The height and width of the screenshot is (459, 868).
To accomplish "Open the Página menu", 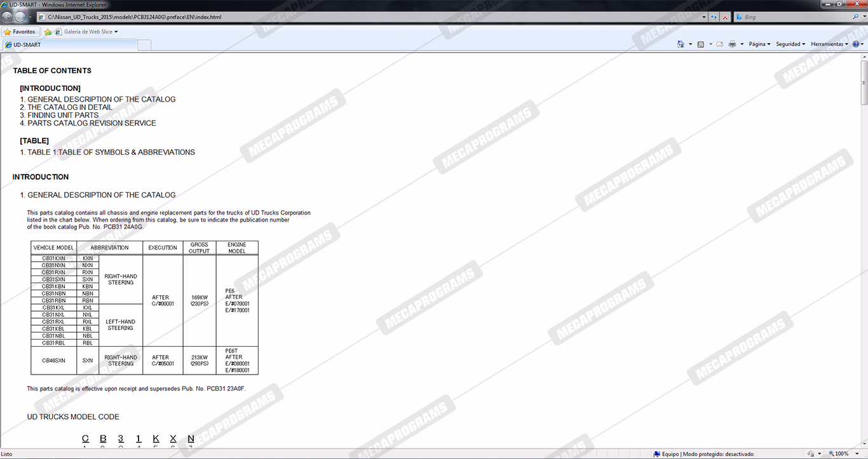I will coord(759,44).
